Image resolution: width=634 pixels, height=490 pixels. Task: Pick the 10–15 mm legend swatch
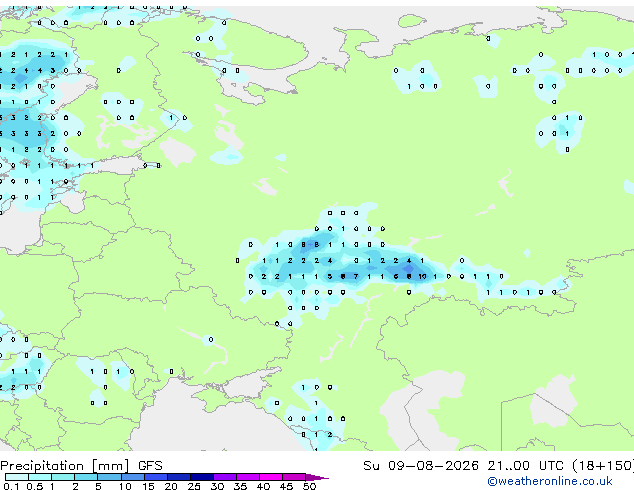133,477
